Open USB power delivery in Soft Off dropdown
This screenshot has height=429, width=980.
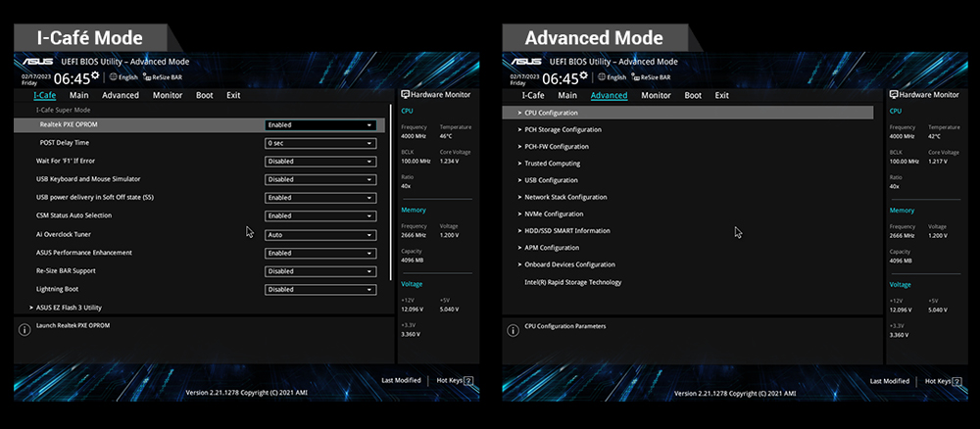tap(320, 197)
